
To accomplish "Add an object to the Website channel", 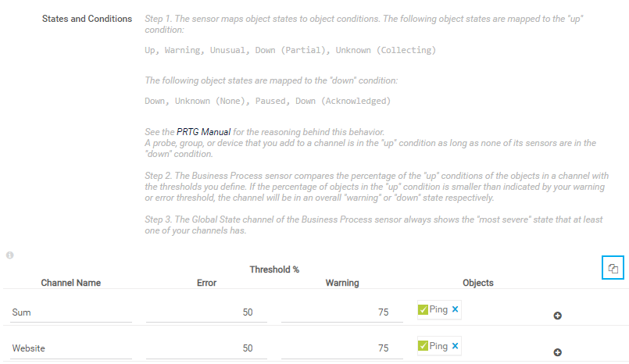I will (558, 352).
